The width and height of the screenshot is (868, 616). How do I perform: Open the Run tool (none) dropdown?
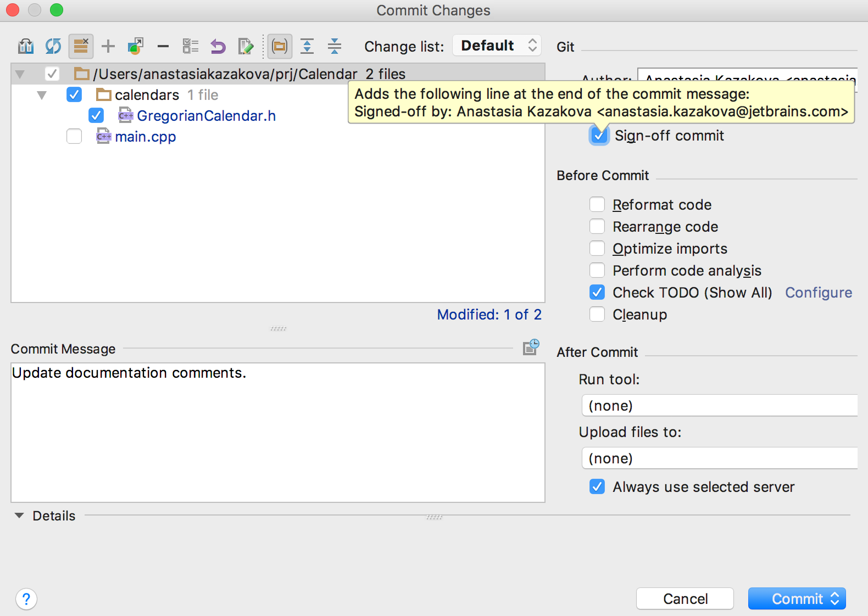coord(719,405)
